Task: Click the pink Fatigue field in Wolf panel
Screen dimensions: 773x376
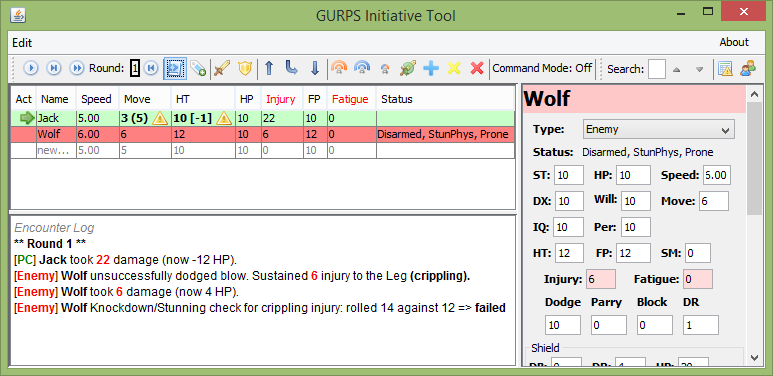Action: [x=698, y=279]
